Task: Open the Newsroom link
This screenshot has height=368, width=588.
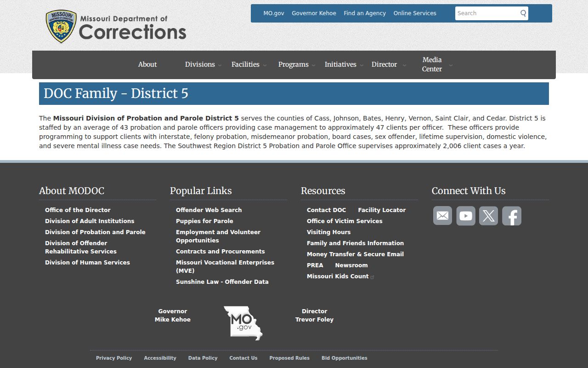Action: [x=351, y=265]
